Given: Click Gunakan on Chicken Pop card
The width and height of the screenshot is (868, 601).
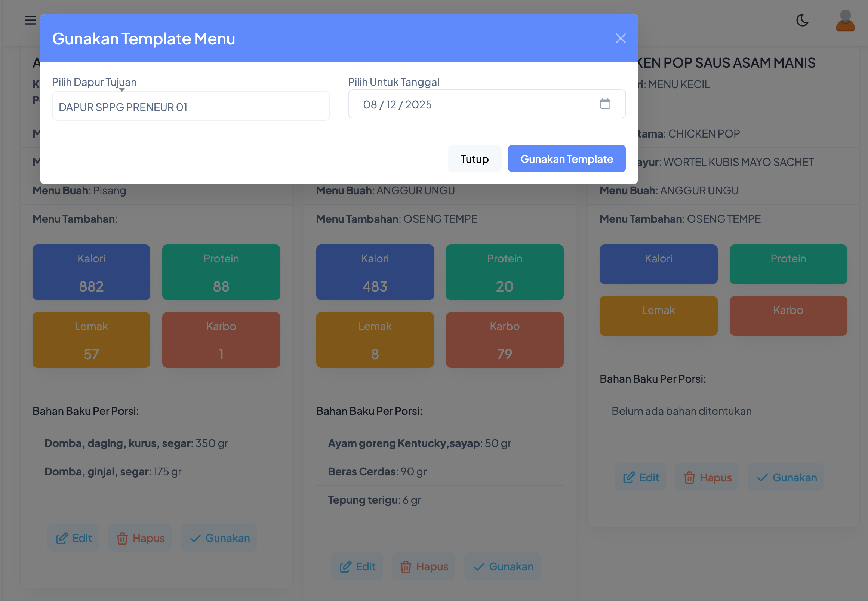Looking at the screenshot, I should coord(786,478).
